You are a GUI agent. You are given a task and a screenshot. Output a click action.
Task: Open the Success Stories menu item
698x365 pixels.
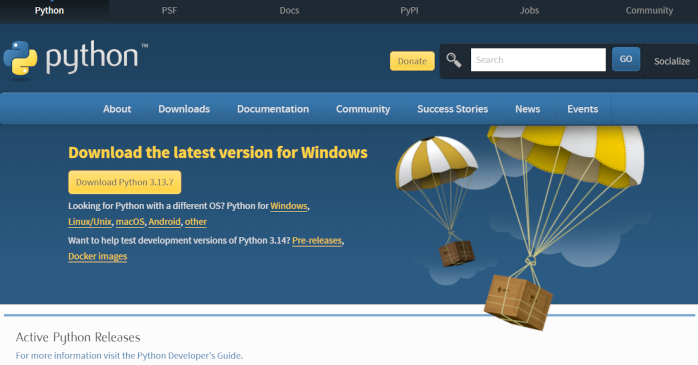click(x=452, y=109)
